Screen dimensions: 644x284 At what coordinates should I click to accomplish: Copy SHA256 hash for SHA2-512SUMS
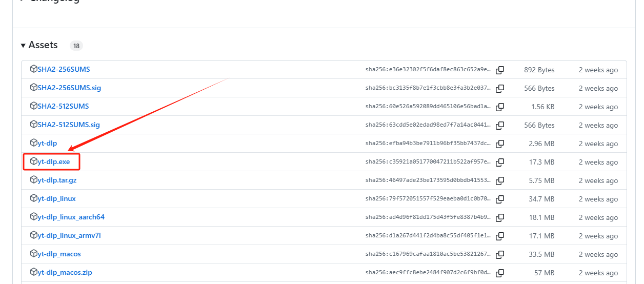tap(500, 107)
